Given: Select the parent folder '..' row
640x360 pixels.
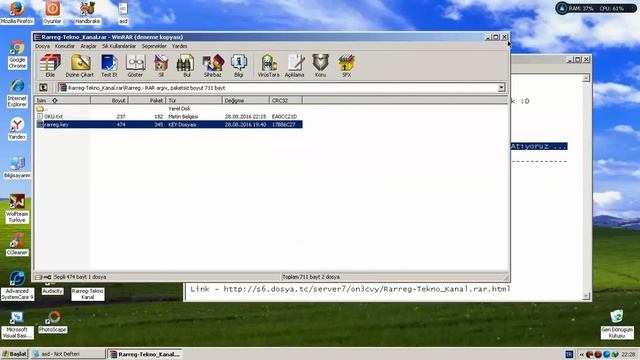Looking at the screenshot, I should tap(169, 109).
